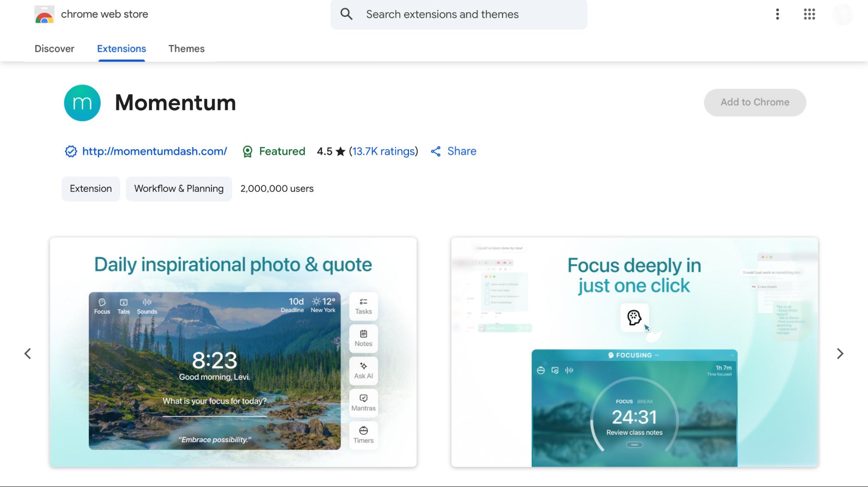
Task: Click the Featured label text
Action: pos(282,151)
